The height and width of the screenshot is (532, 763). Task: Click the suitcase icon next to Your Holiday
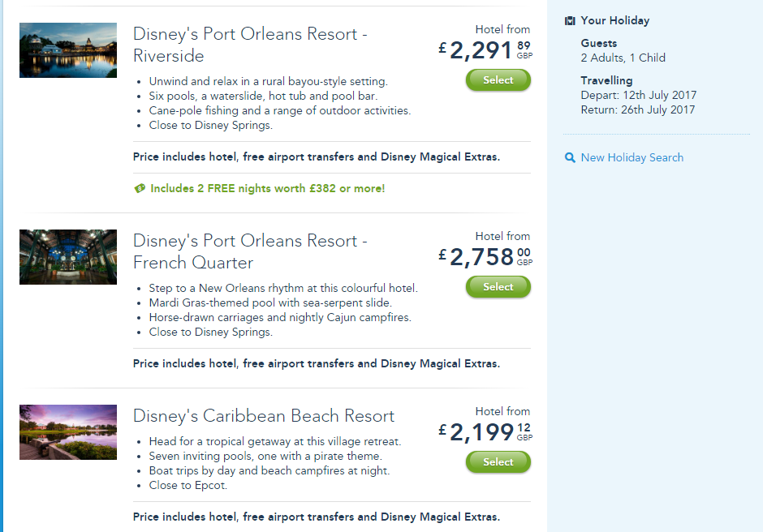point(570,21)
